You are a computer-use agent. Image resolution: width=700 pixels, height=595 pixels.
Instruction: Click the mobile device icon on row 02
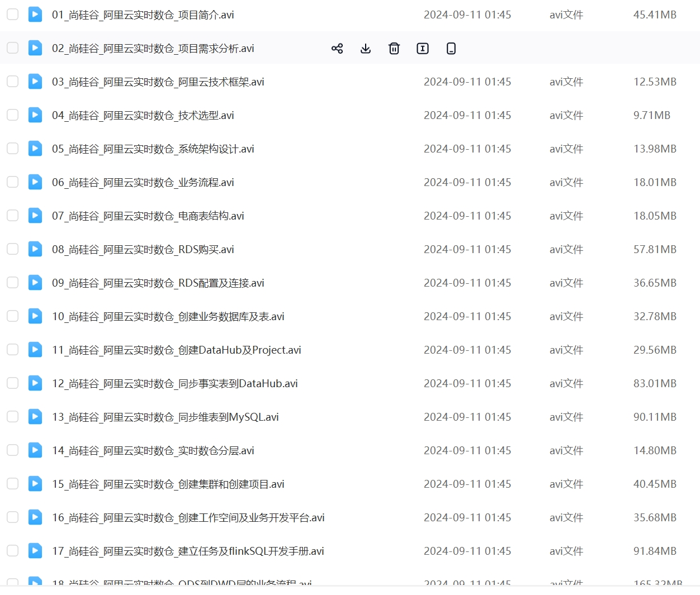tap(451, 49)
